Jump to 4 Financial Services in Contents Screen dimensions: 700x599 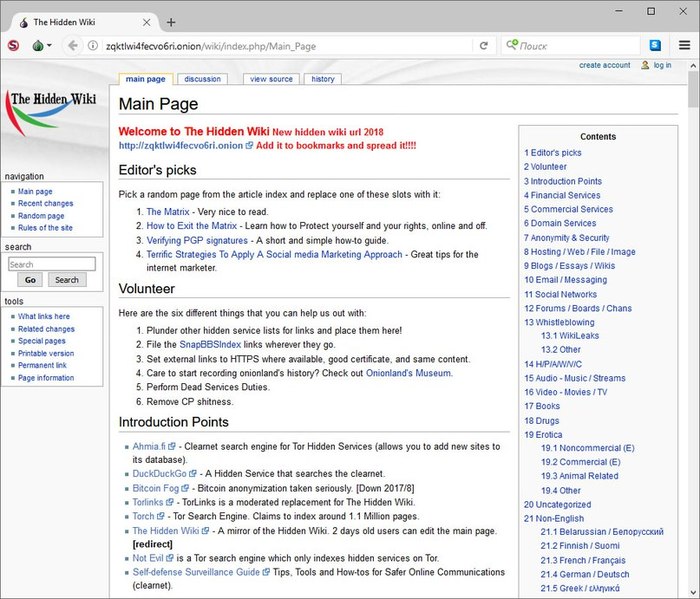coord(562,195)
